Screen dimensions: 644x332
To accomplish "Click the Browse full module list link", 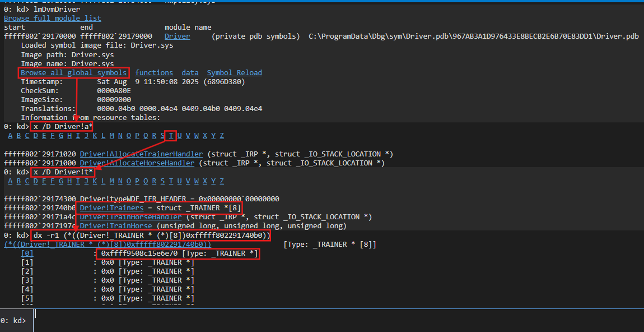I will (52, 18).
